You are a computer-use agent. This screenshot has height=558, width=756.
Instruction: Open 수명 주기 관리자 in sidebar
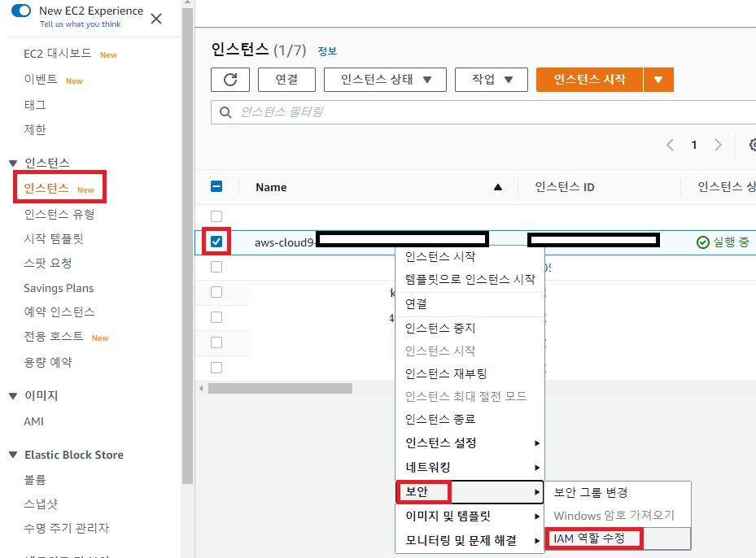point(67,529)
